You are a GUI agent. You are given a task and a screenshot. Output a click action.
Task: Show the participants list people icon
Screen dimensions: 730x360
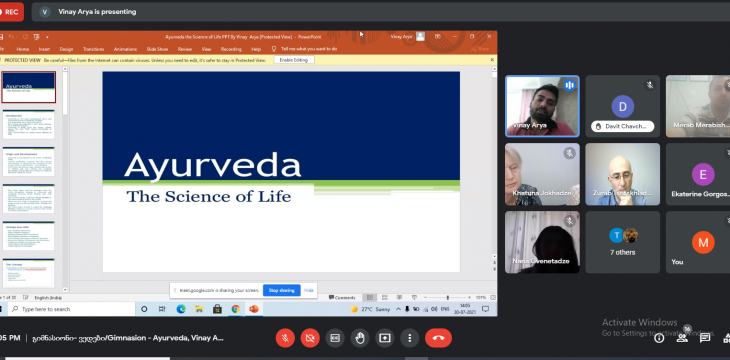[x=682, y=338]
